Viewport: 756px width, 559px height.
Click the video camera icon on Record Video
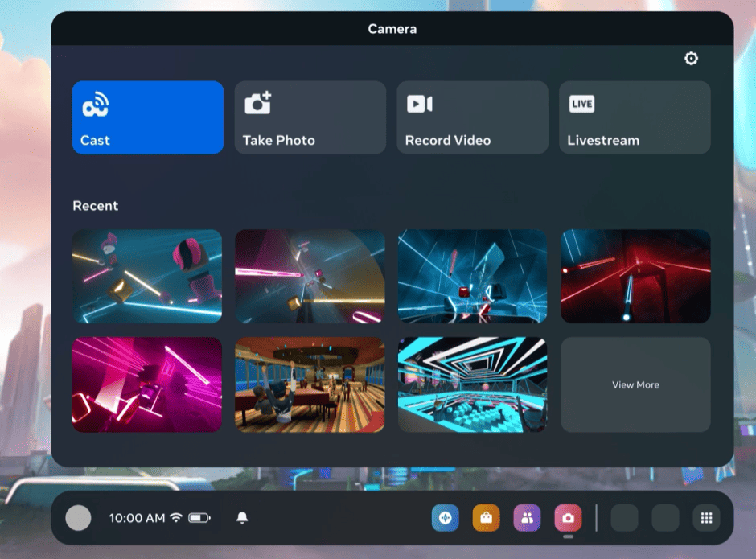coord(420,104)
